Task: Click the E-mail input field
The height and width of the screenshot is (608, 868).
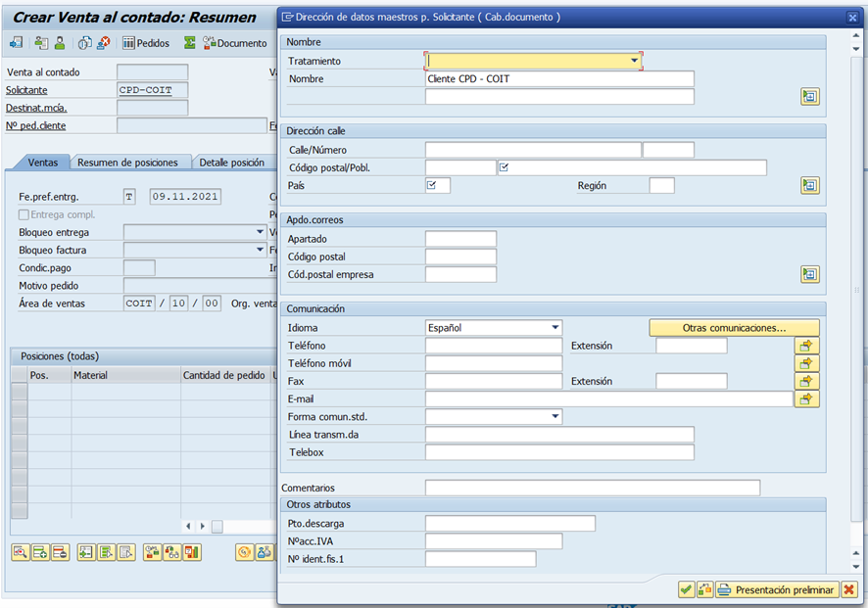Action: (x=609, y=398)
